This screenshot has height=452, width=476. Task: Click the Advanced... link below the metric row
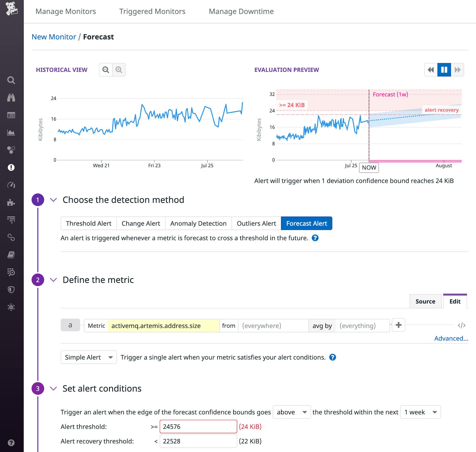point(451,339)
